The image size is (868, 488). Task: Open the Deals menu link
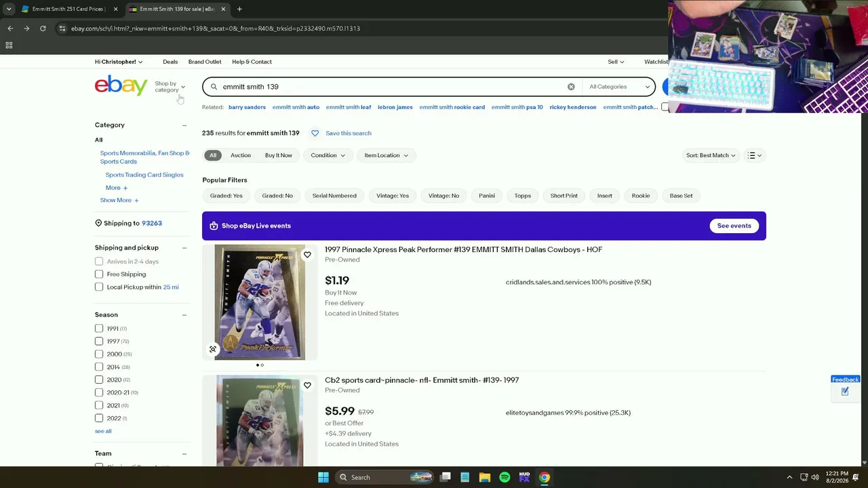point(170,62)
